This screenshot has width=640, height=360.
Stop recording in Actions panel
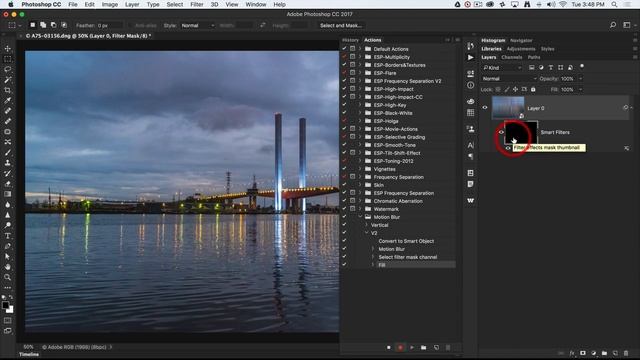(389, 348)
